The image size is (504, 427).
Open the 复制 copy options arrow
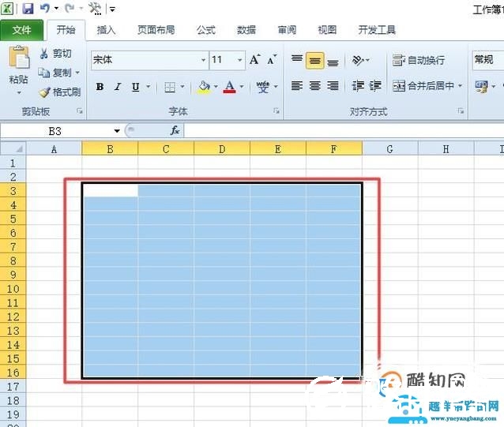coord(77,73)
